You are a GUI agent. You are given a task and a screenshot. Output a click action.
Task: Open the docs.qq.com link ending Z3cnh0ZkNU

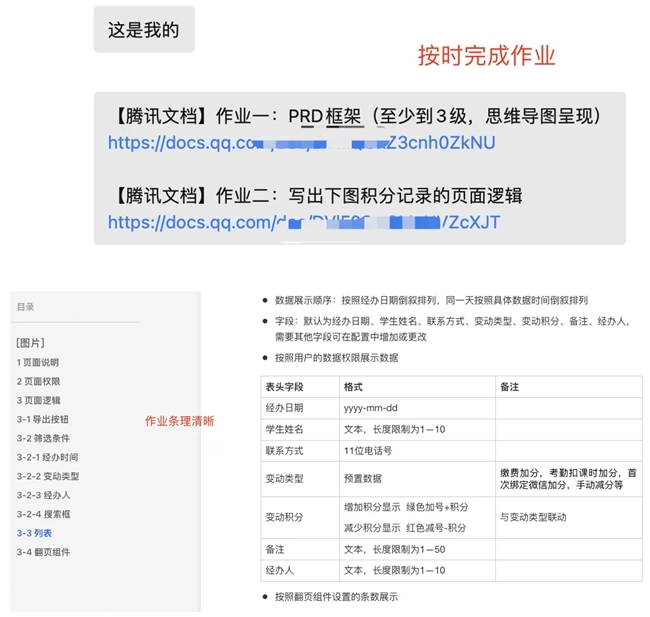click(x=301, y=143)
